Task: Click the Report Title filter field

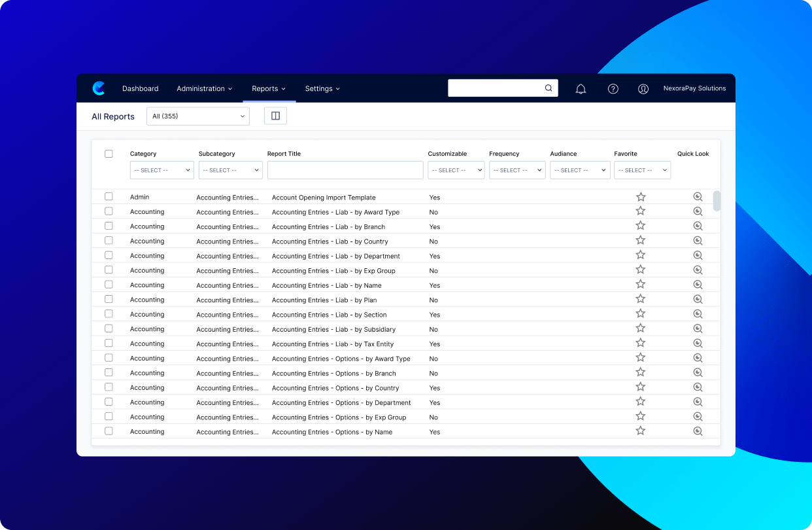Action: [345, 170]
